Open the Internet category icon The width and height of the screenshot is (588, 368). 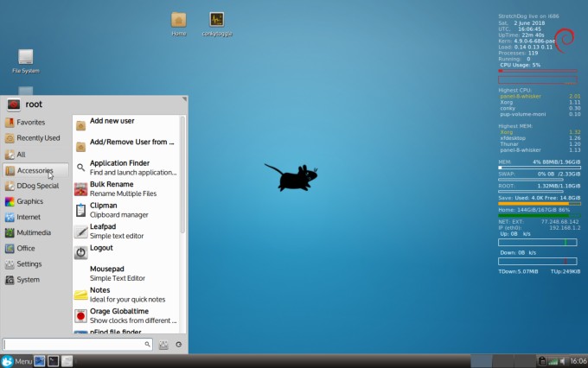coord(10,217)
